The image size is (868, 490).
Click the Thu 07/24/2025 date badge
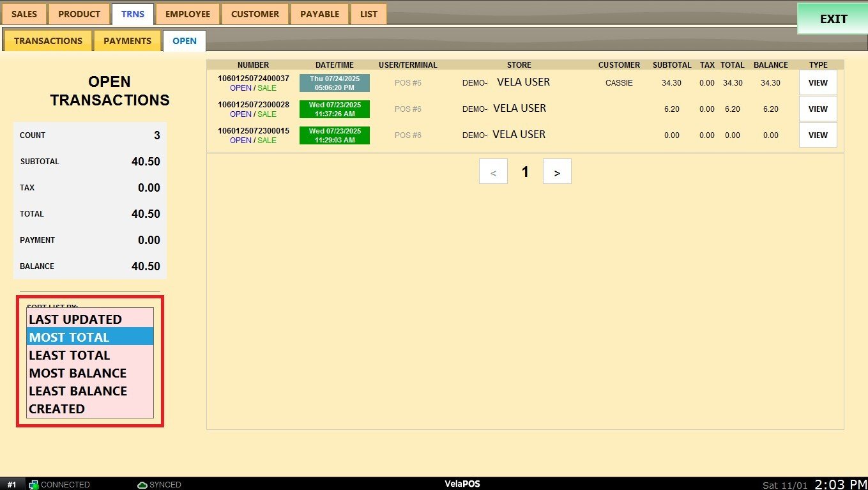click(x=334, y=83)
